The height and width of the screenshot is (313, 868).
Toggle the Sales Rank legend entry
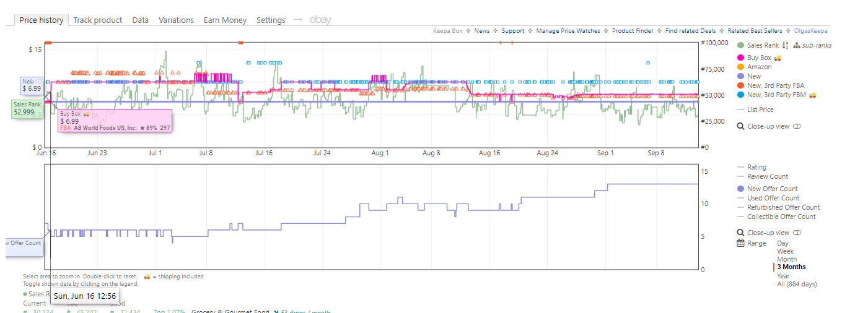coord(763,45)
